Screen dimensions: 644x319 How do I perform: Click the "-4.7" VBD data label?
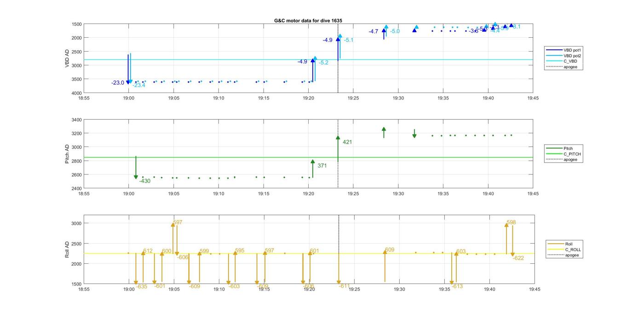[x=373, y=32]
